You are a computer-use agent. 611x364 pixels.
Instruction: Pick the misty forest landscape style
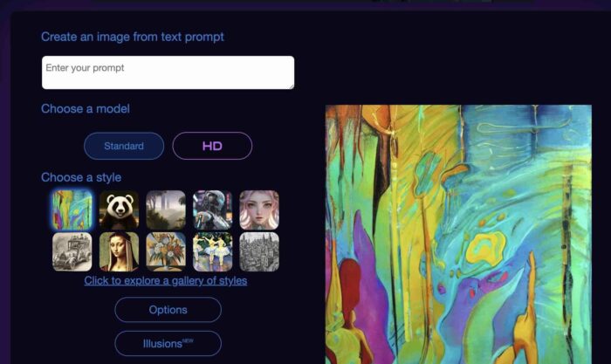coord(166,209)
